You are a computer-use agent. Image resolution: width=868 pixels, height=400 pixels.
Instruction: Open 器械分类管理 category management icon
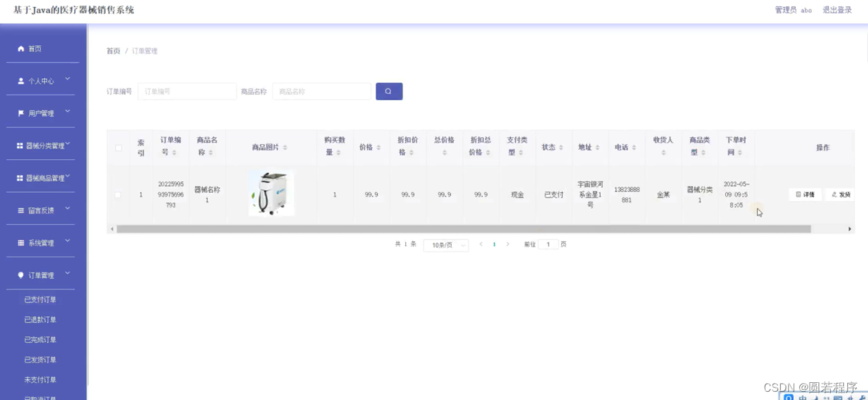point(21,145)
